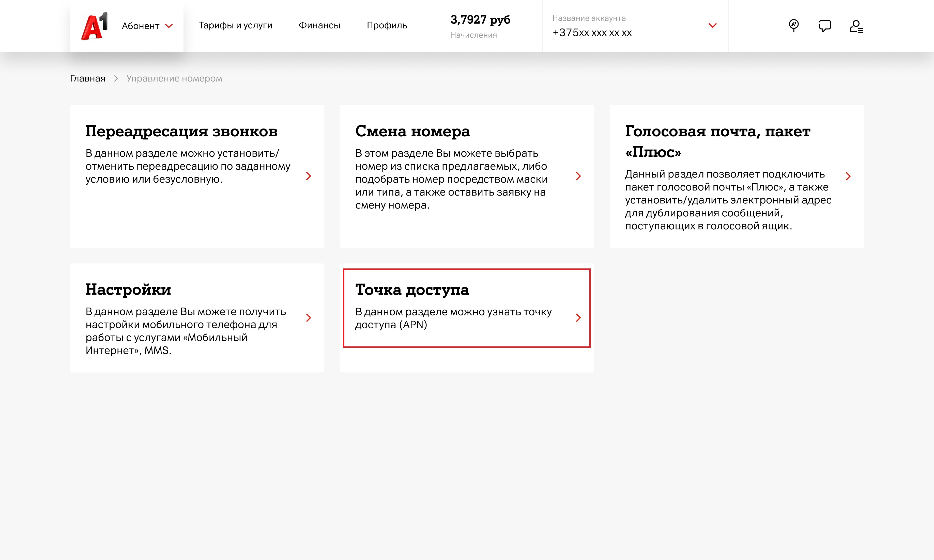Open the user account profile icon
The image size is (934, 560).
856,26
